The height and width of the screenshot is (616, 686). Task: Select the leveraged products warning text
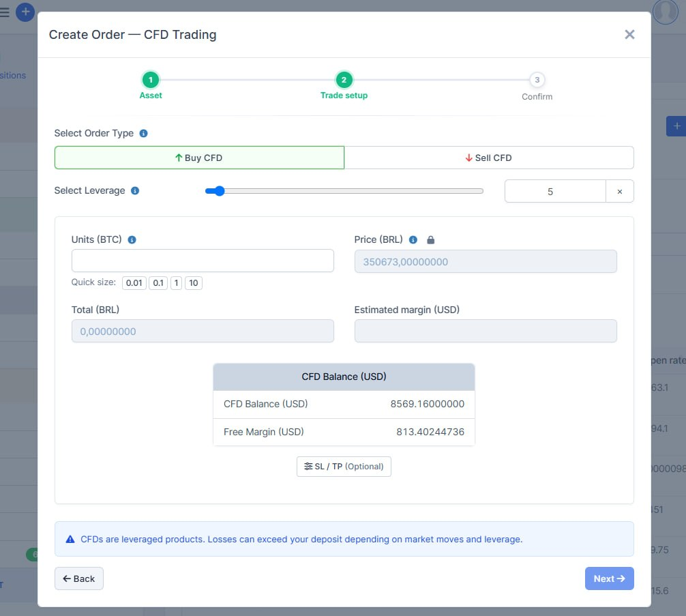click(x=301, y=540)
